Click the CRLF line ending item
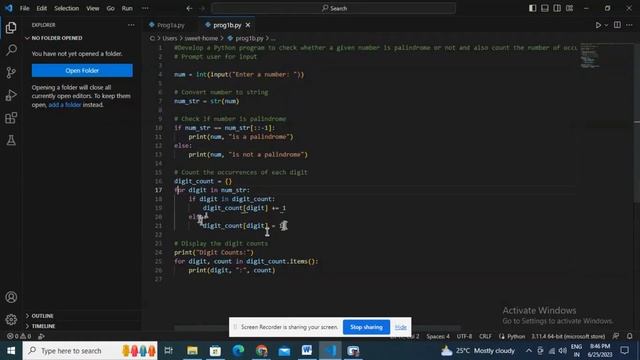The image size is (640, 360). pyautogui.click(x=485, y=336)
